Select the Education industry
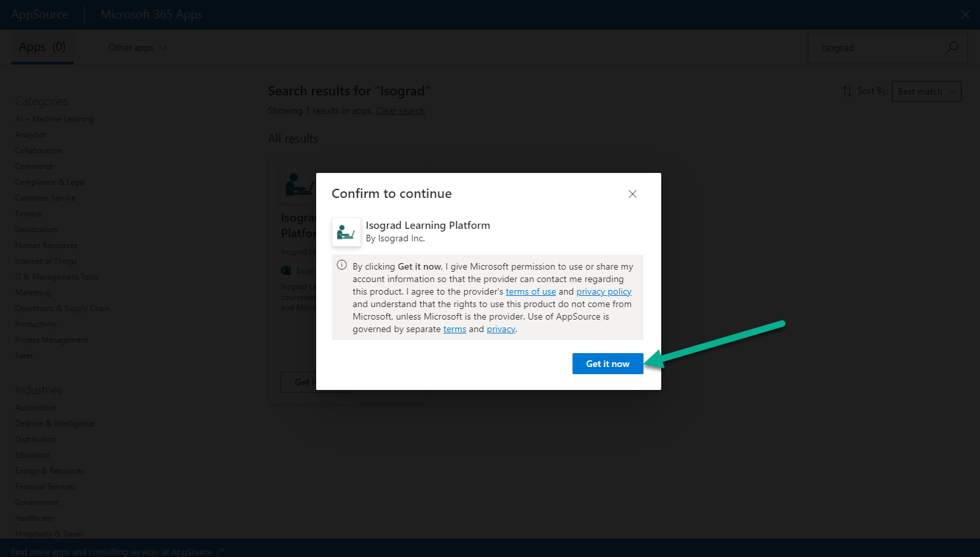This screenshot has height=557, width=980. click(32, 455)
